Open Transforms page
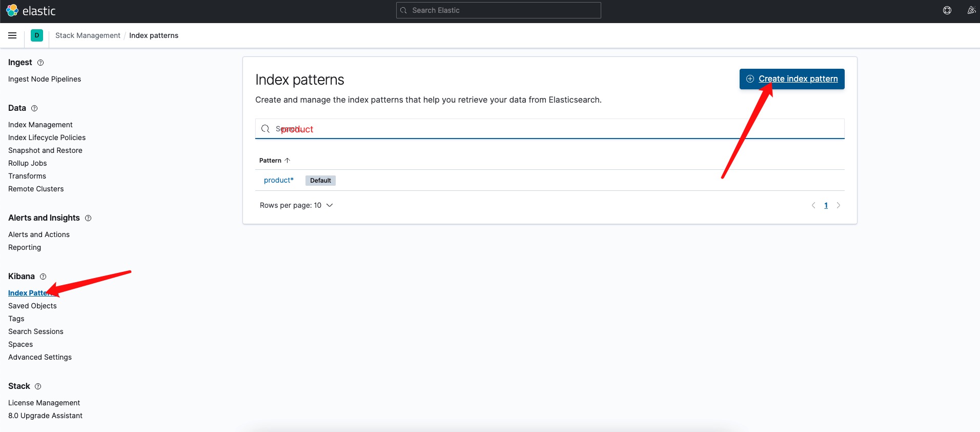Image resolution: width=980 pixels, height=432 pixels. click(27, 176)
